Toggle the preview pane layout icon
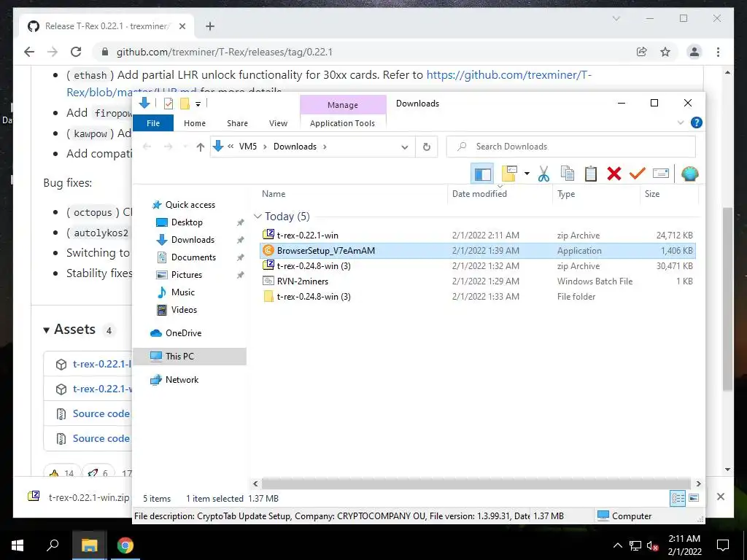This screenshot has height=560, width=747. pos(481,174)
